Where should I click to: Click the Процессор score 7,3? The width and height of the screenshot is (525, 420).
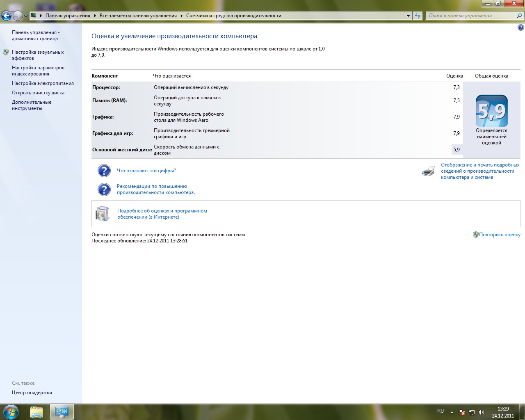pos(457,87)
